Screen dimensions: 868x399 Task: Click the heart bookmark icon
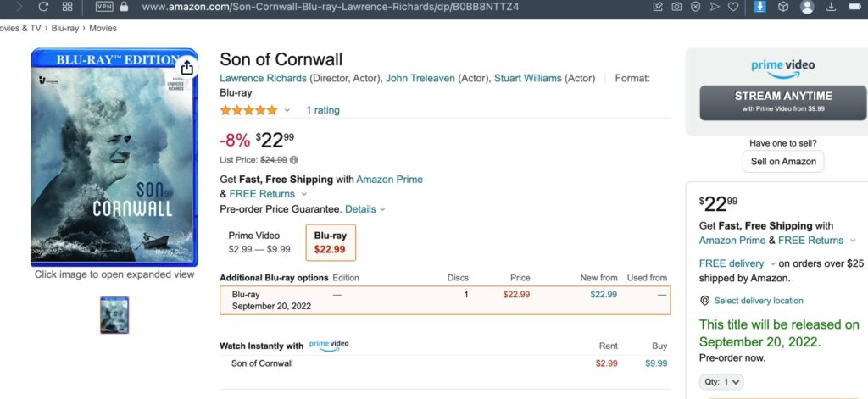pos(732,7)
